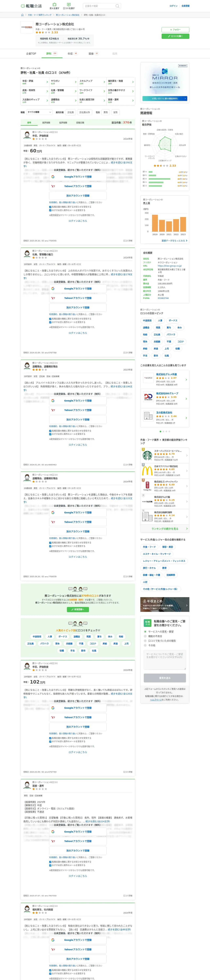This screenshot has width=210, height=980.
Task: Click the 転職会議 site logo
Action: point(31,6)
